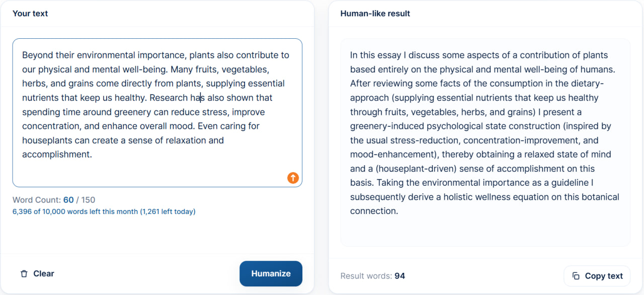Click "greenery-induced" in the result text

tap(385, 126)
